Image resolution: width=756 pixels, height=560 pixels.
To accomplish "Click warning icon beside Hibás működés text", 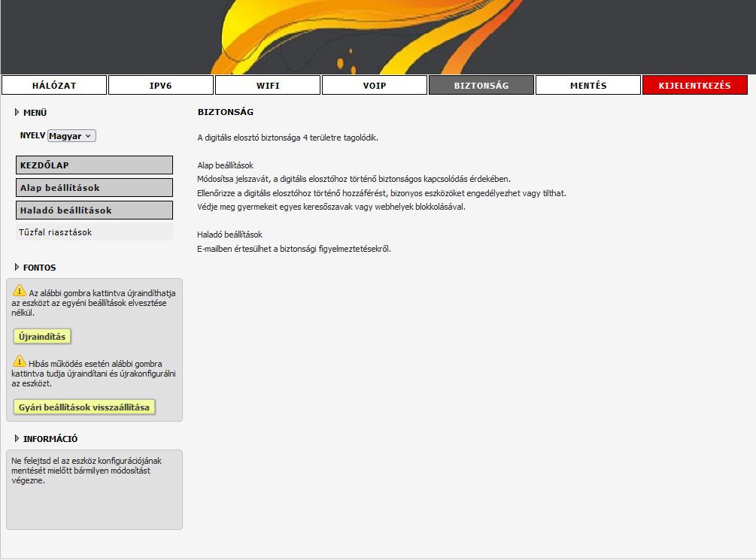I will (x=20, y=361).
